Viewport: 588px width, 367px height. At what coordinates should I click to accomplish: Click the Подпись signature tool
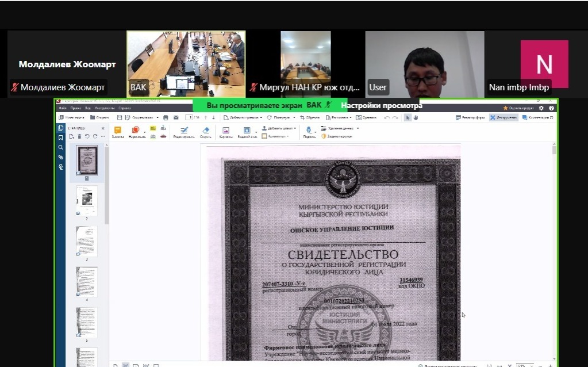[309, 132]
